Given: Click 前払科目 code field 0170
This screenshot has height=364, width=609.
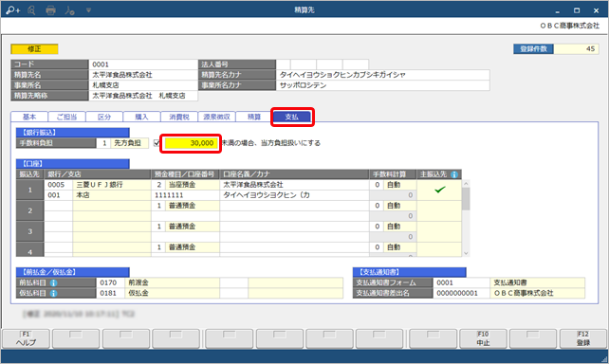Looking at the screenshot, I should point(110,282).
